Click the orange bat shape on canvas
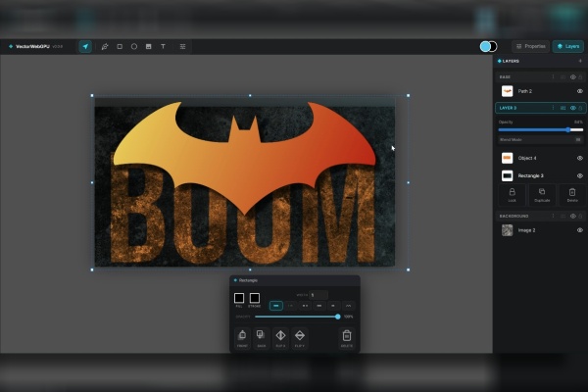 coord(244,162)
